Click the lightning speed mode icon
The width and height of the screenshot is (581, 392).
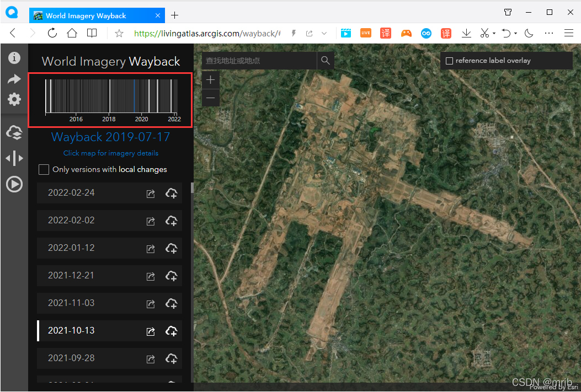tap(294, 33)
